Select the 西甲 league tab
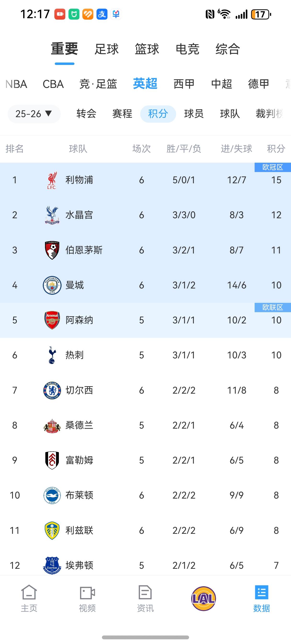Screen dimensions: 291x644 pyautogui.click(x=184, y=84)
